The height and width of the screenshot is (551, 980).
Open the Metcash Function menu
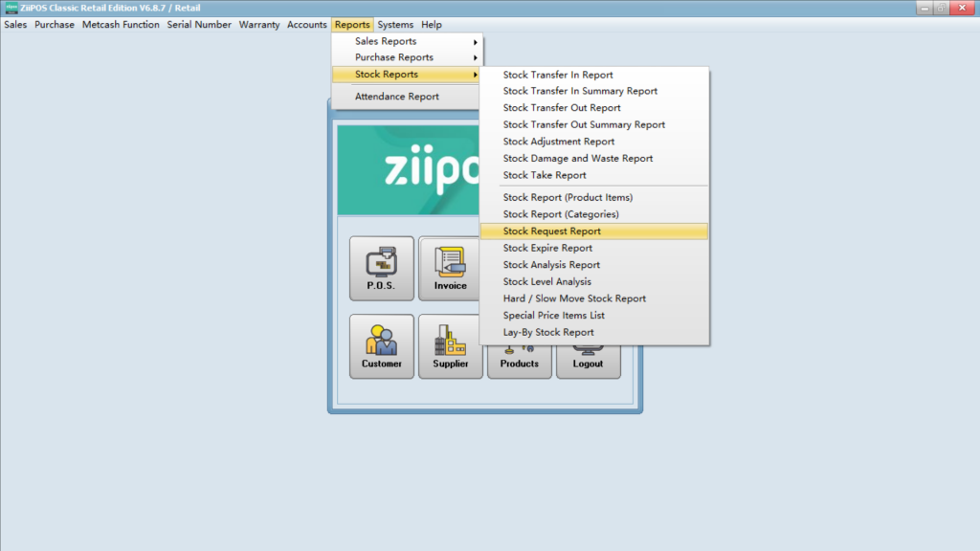tap(121, 25)
